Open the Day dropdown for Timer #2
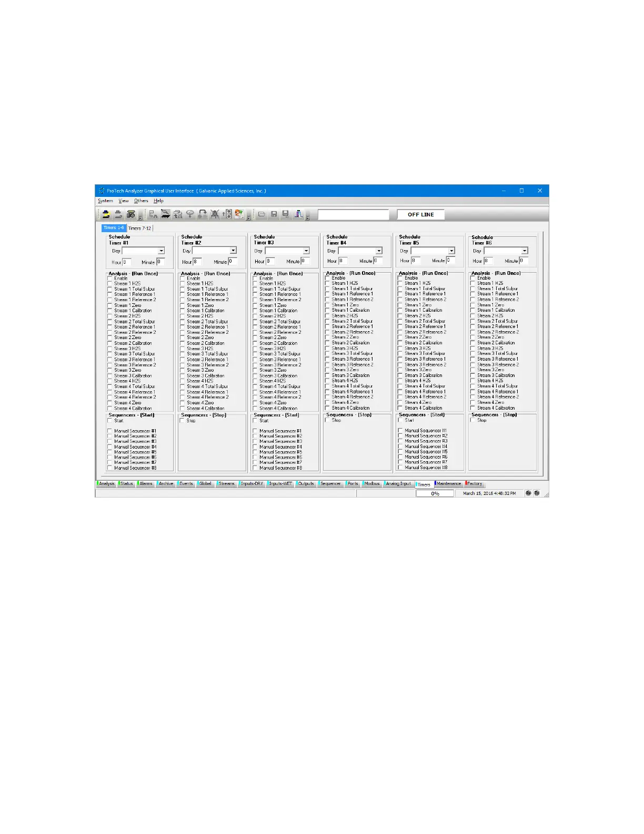 point(233,251)
